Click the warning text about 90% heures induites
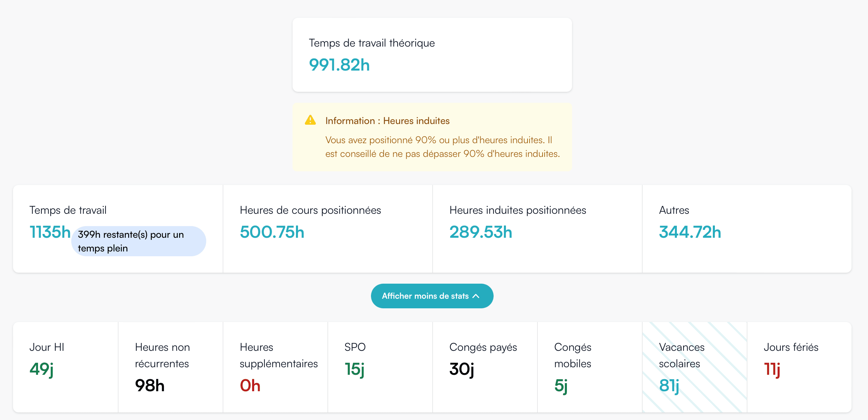The width and height of the screenshot is (868, 420). point(443,147)
